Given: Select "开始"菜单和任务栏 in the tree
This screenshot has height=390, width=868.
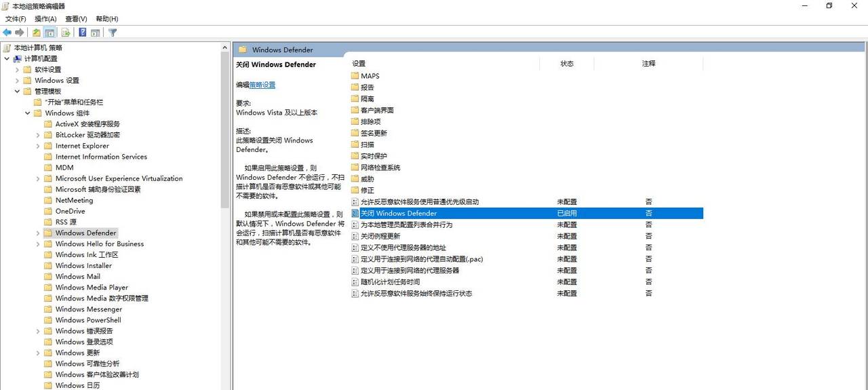Looking at the screenshot, I should (x=74, y=102).
